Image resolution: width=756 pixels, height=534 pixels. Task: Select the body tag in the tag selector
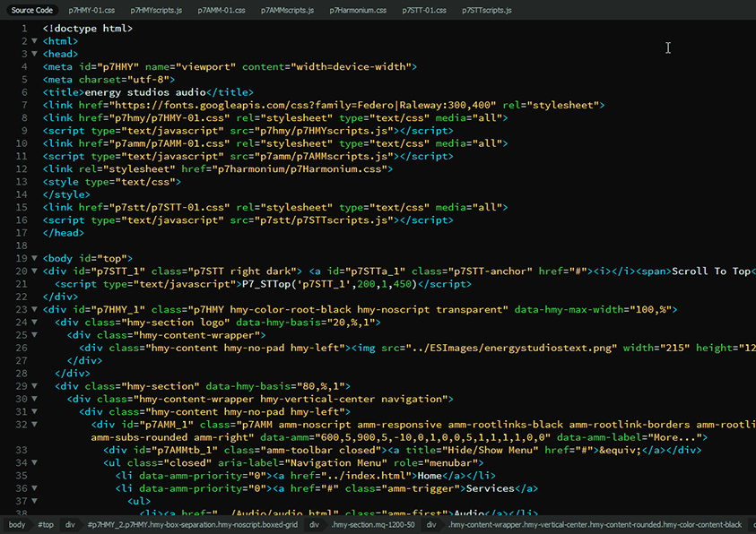point(17,525)
